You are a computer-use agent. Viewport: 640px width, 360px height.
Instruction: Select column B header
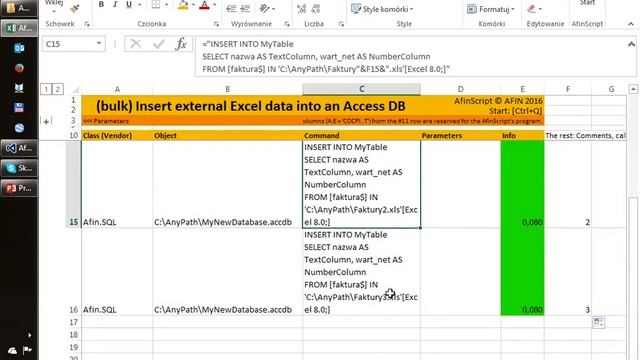click(228, 89)
